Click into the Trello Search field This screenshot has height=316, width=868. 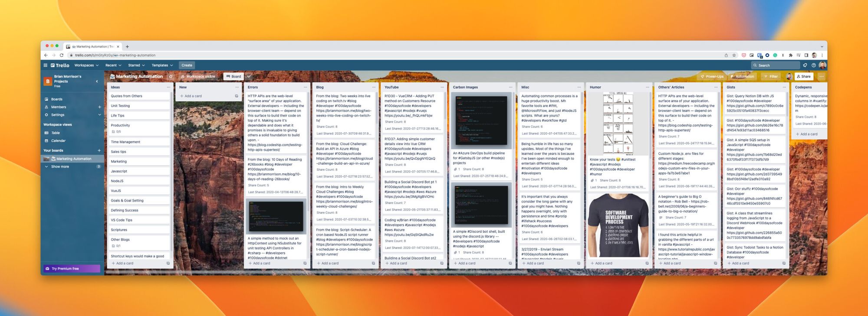(776, 65)
